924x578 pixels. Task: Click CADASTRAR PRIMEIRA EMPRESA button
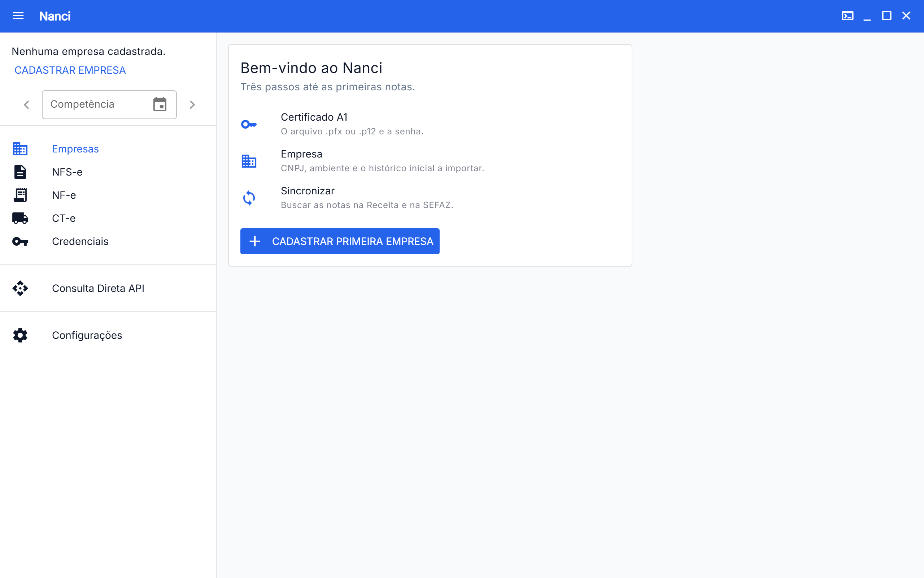tap(340, 241)
